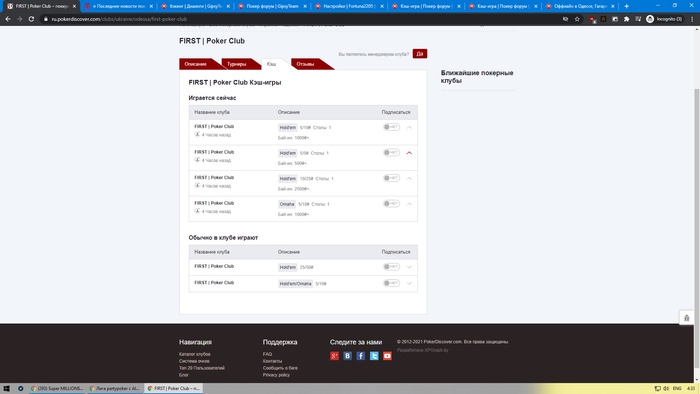
Task: Open the Extensions puzzle icon
Action: coord(626,19)
